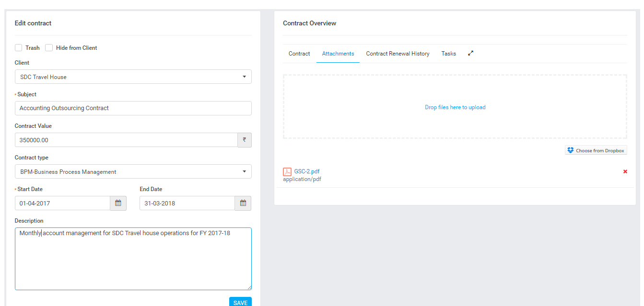This screenshot has height=306, width=644.
Task: Click the Dropbox logo icon
Action: [x=570, y=150]
